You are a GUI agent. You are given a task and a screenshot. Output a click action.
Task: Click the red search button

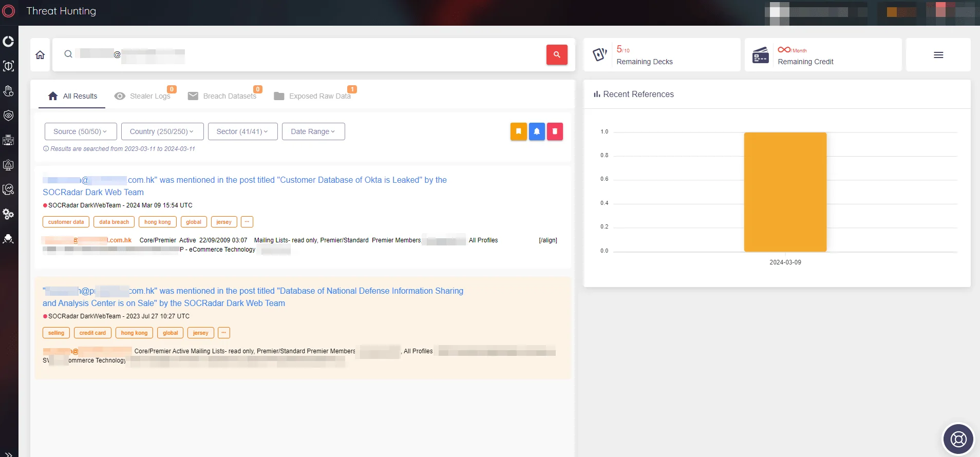557,54
